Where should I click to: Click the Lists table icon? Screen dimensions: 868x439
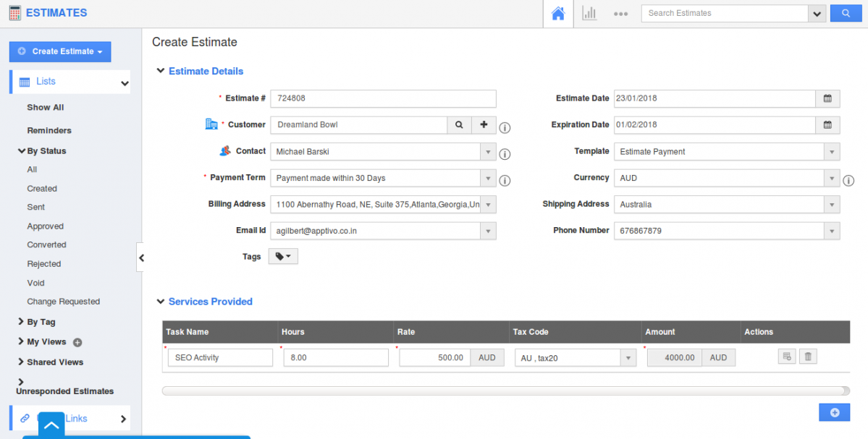click(x=25, y=82)
